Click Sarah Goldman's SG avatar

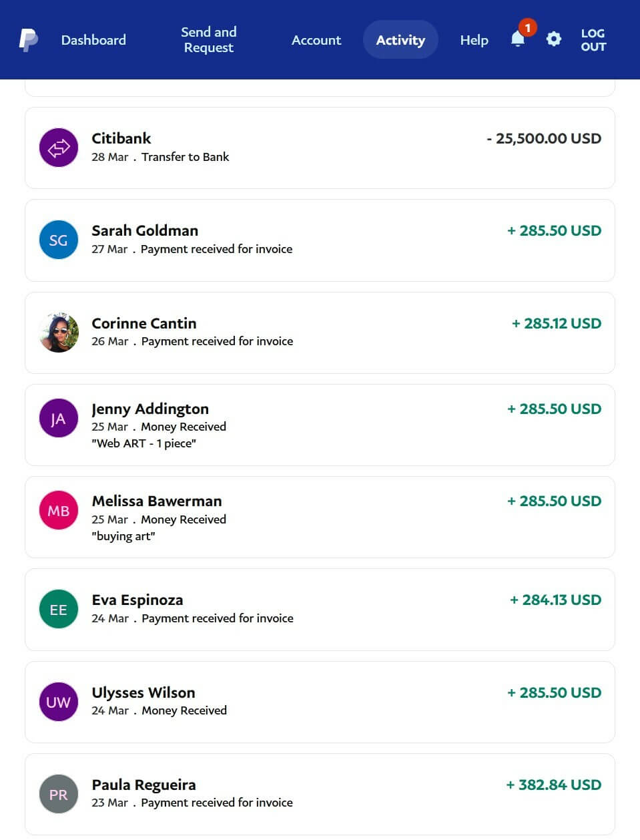(59, 240)
